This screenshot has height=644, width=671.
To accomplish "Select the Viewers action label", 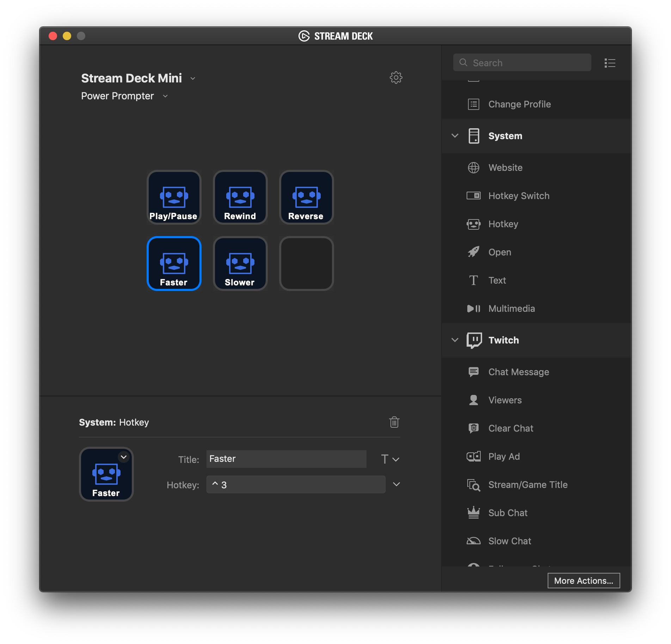I will [505, 400].
